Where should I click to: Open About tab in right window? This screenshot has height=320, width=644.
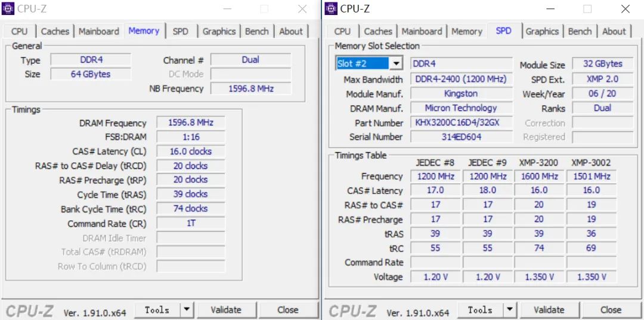coord(614,31)
